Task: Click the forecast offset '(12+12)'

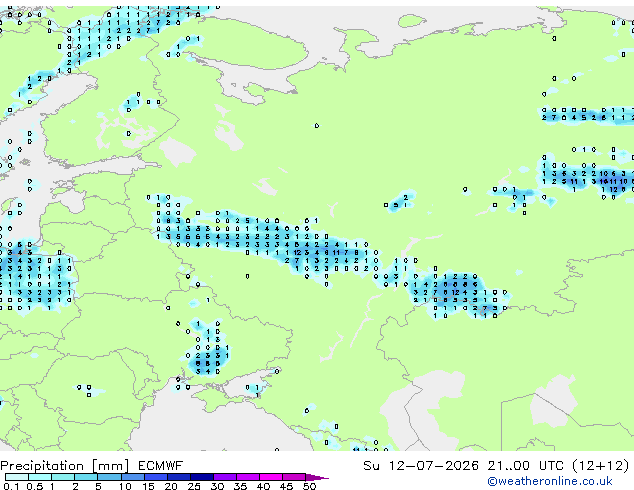Action: pos(601,466)
